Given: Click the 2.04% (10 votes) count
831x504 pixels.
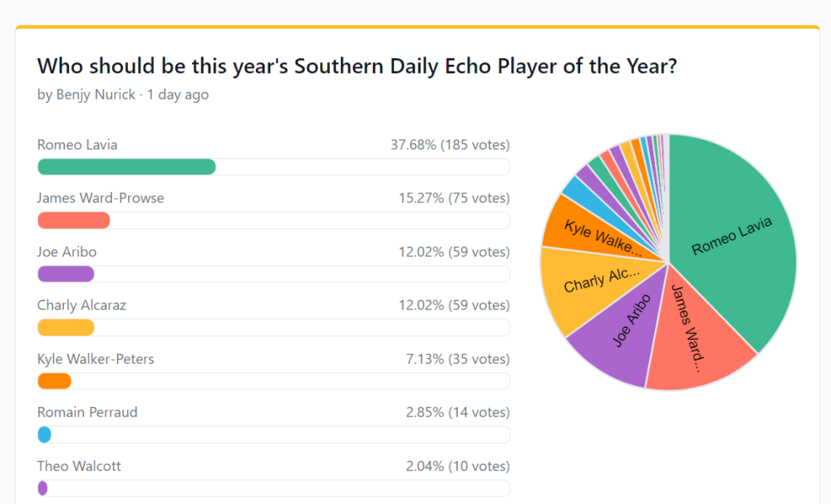Looking at the screenshot, I should click(x=457, y=466).
